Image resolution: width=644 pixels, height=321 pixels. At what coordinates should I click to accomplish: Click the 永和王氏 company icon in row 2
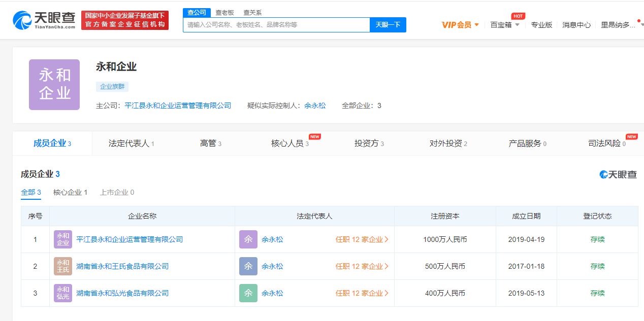63,266
